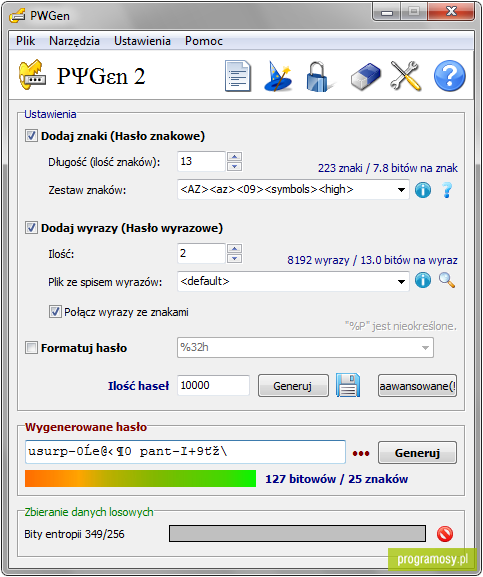
Task: Click bold Generuj button for single password
Action: pyautogui.click(x=417, y=453)
